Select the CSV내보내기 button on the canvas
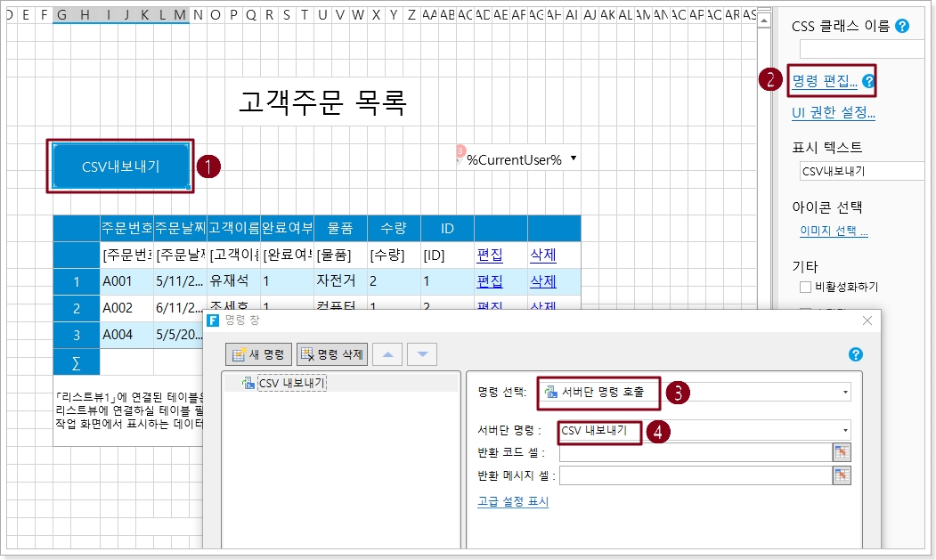Screen dimensions: 936x560 click(x=120, y=166)
